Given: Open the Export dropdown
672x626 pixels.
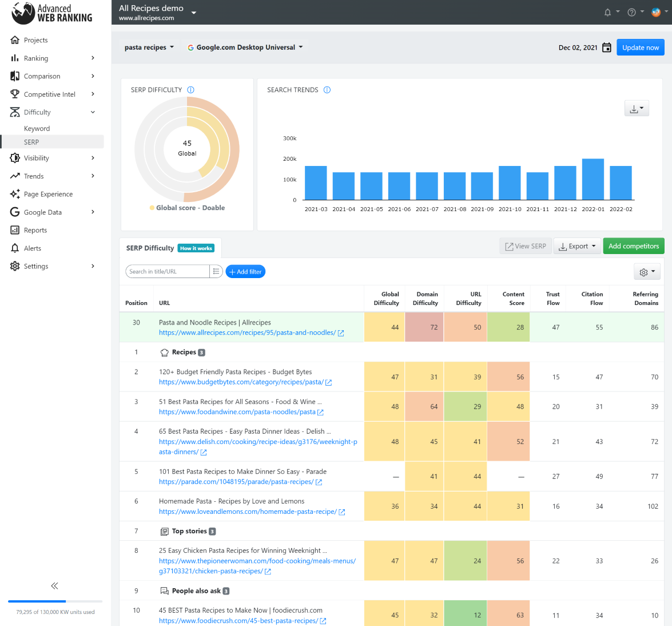Looking at the screenshot, I should [577, 246].
